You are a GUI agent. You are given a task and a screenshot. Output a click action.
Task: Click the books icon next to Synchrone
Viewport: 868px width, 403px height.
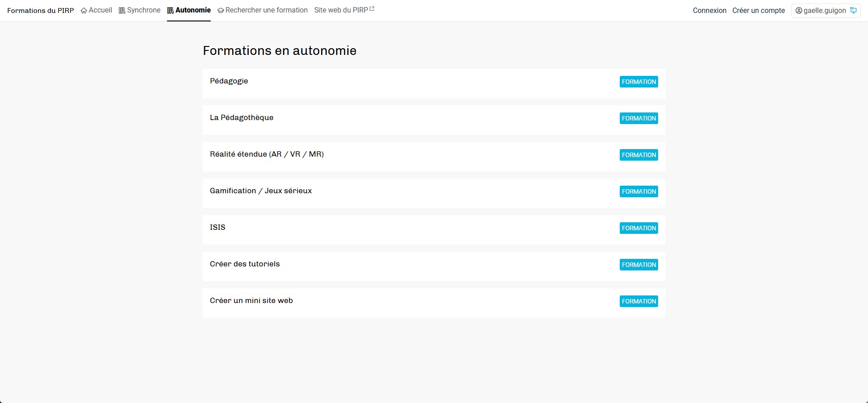(x=121, y=10)
